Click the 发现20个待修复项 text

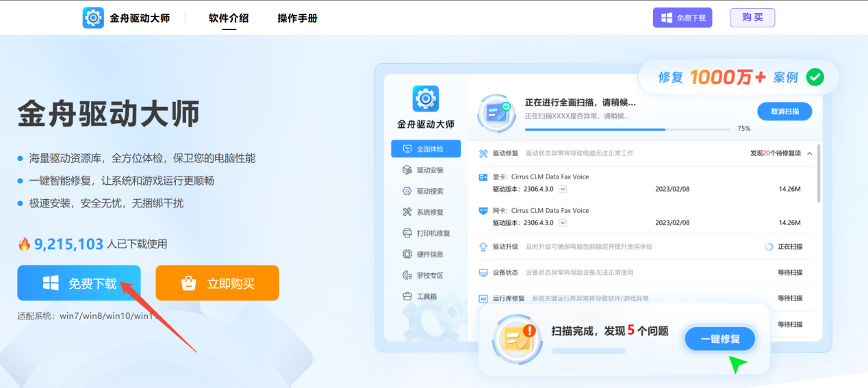pos(776,153)
